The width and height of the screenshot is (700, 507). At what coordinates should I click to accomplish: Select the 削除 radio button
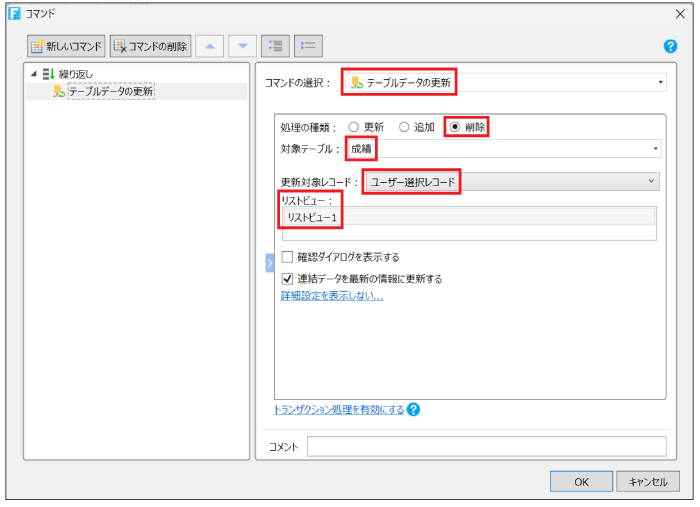454,127
